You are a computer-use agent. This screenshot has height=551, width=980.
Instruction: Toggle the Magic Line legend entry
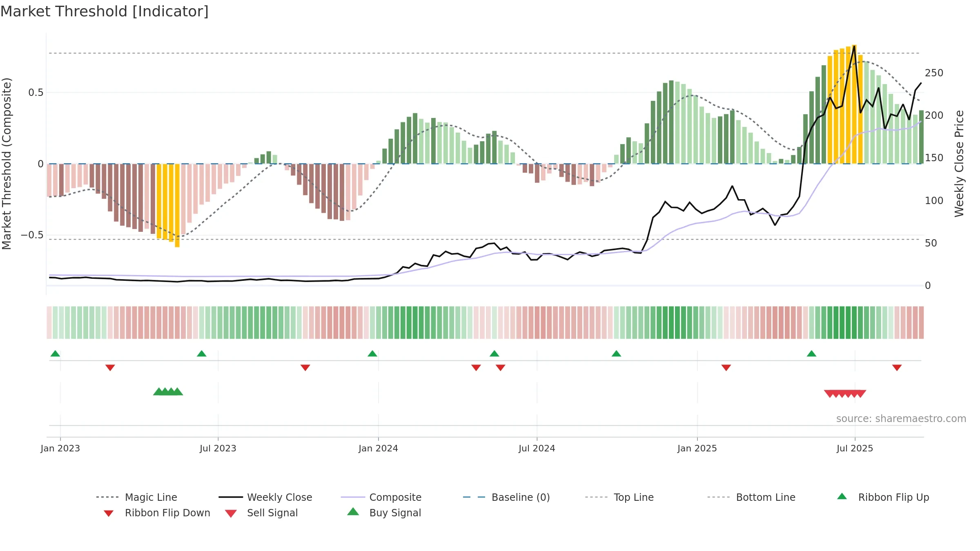pos(136,497)
